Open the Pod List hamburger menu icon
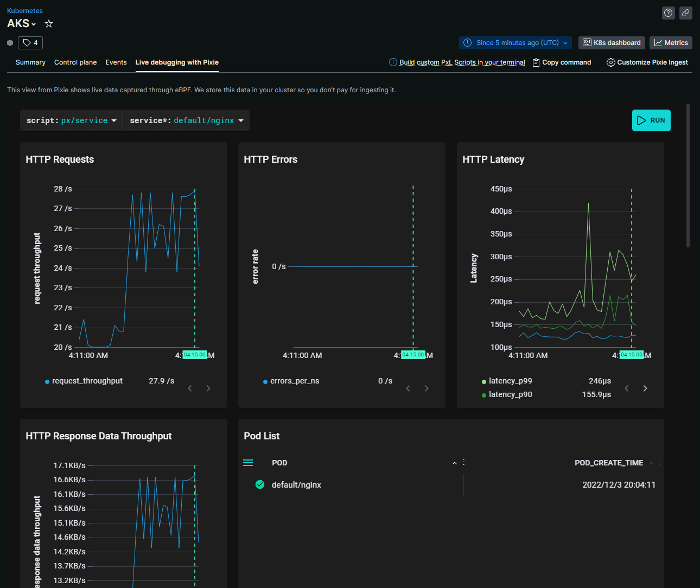The image size is (700, 588). pos(248,463)
